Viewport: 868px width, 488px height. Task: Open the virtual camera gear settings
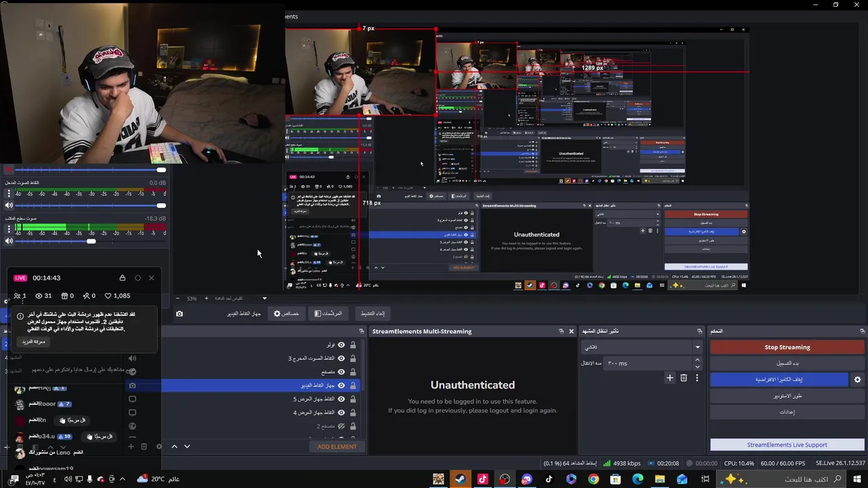coord(857,380)
